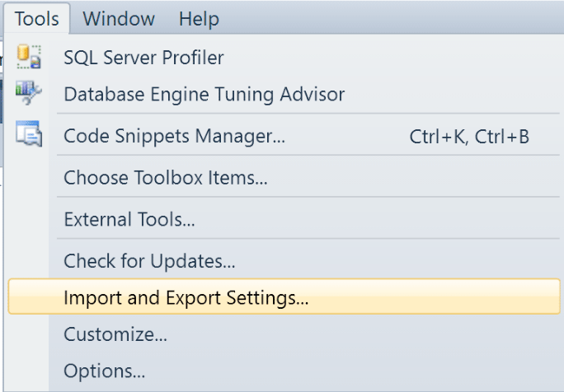Image resolution: width=564 pixels, height=392 pixels.
Task: Launch SQL Server Profiler from its text label
Action: tap(143, 58)
